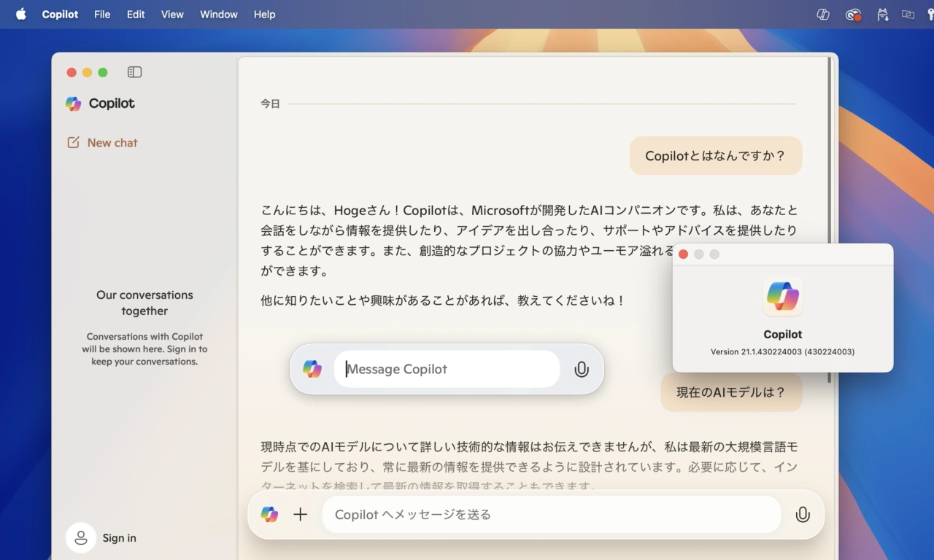The height and width of the screenshot is (560, 934).
Task: Click the Copilot logo in the sidebar
Action: 74,104
